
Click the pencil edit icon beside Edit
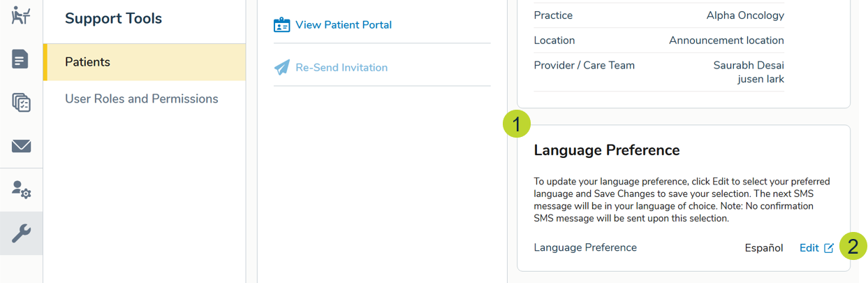tap(829, 248)
